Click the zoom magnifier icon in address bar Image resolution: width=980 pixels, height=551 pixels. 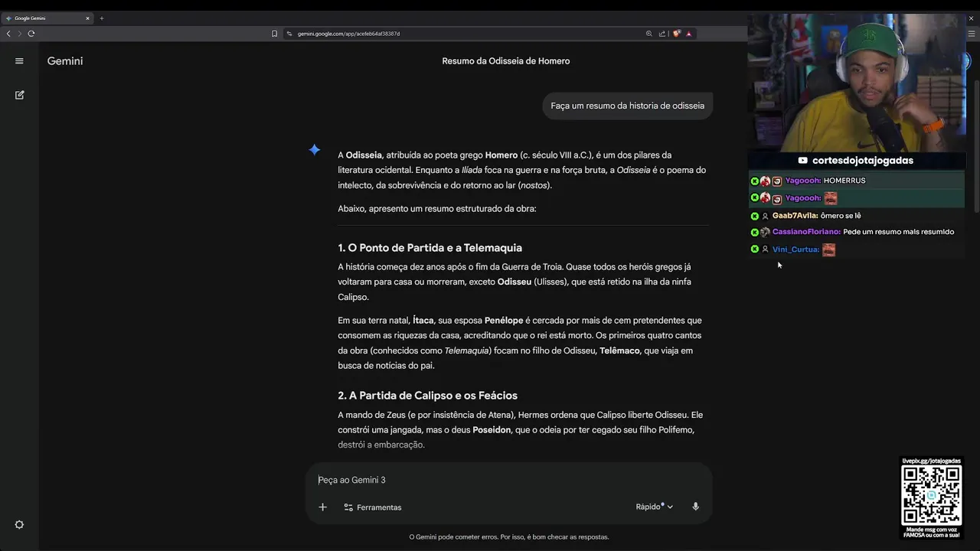649,34
